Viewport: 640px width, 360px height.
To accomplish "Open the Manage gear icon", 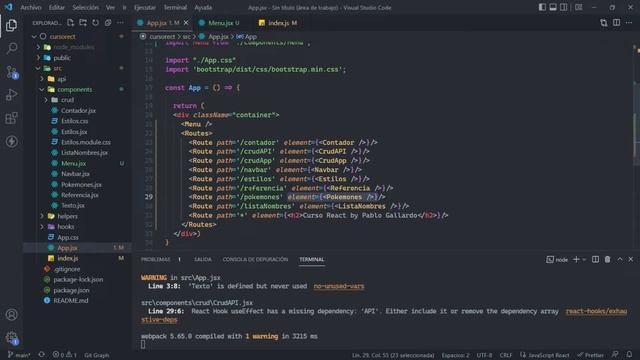I will 11,338.
